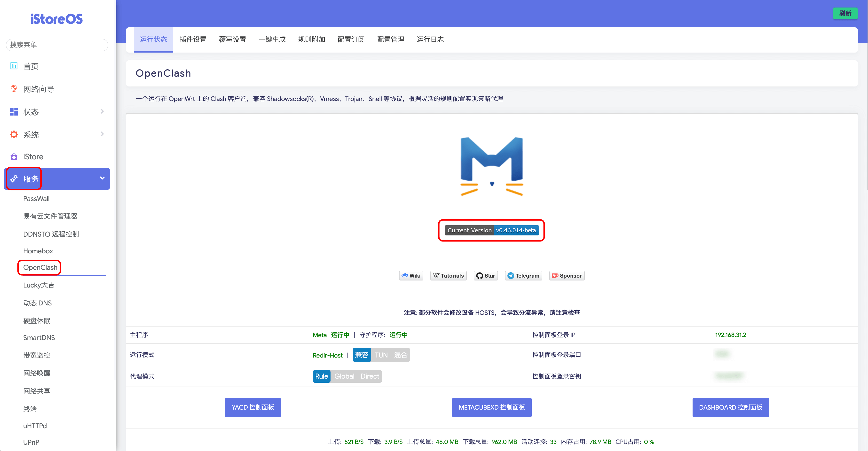Open 网络唤醒 in the sidebar
Image resolution: width=868 pixels, height=451 pixels.
(37, 373)
